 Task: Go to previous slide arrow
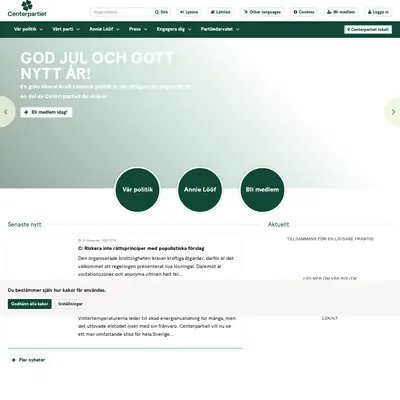[x=6, y=112]
